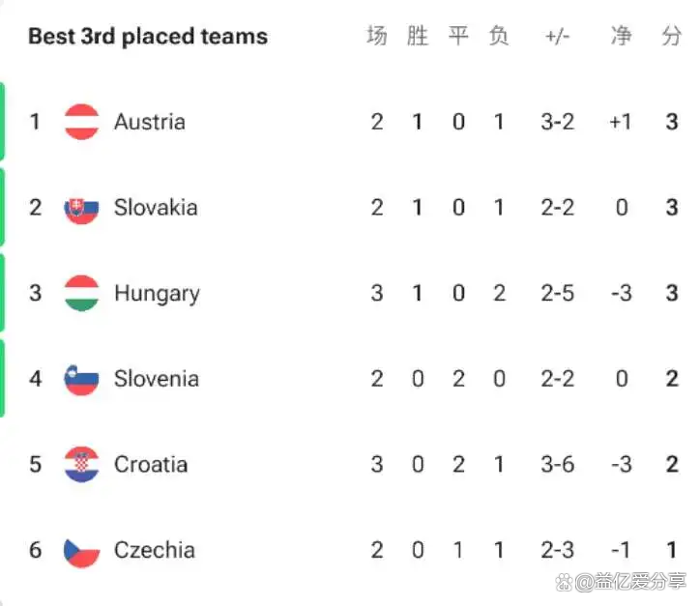The width and height of the screenshot is (700, 606).
Task: Open the Slovakia team name link
Action: [x=156, y=208]
